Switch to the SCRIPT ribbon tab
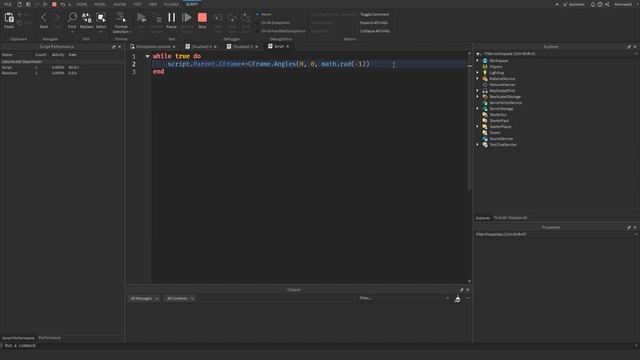The width and height of the screenshot is (640, 360). click(x=192, y=4)
